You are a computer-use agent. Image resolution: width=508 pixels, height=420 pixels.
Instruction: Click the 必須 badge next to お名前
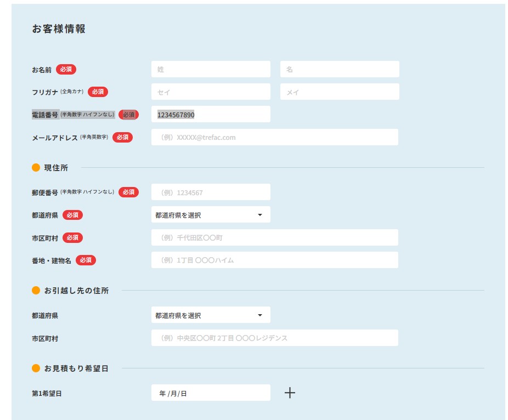point(66,70)
